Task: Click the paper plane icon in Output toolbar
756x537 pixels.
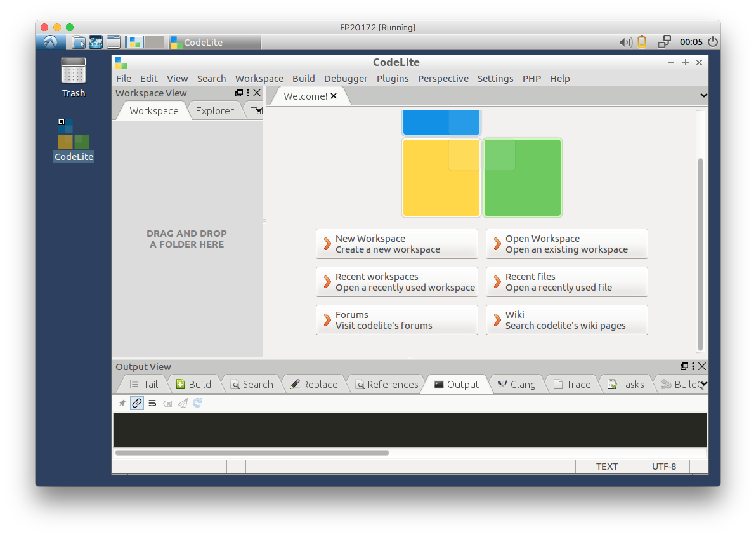Action: (x=183, y=403)
